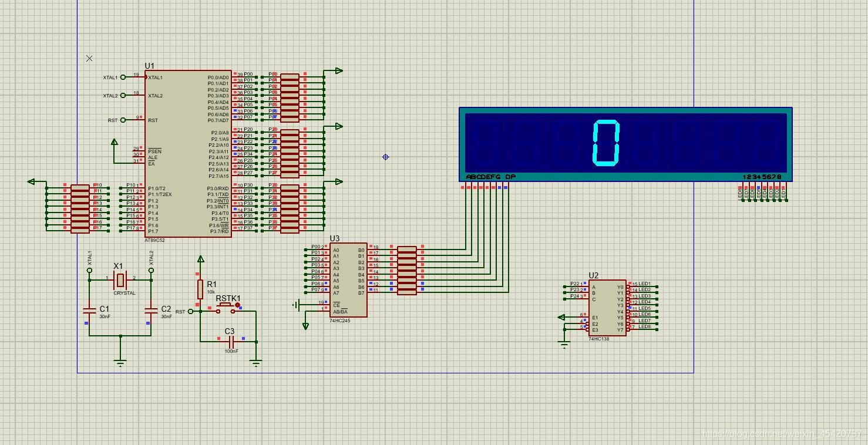Click the U3 reference label
Screen dimensions: 868x445
334,238
